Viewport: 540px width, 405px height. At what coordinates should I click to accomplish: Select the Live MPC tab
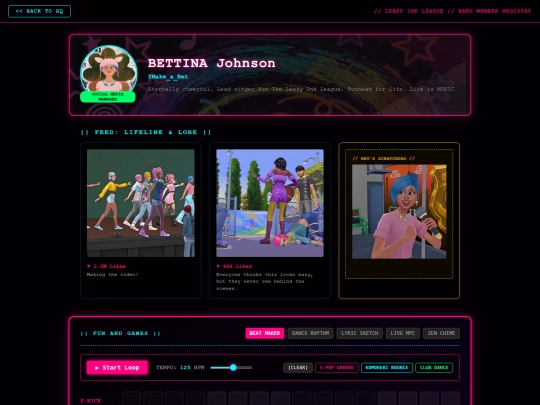[x=403, y=333]
